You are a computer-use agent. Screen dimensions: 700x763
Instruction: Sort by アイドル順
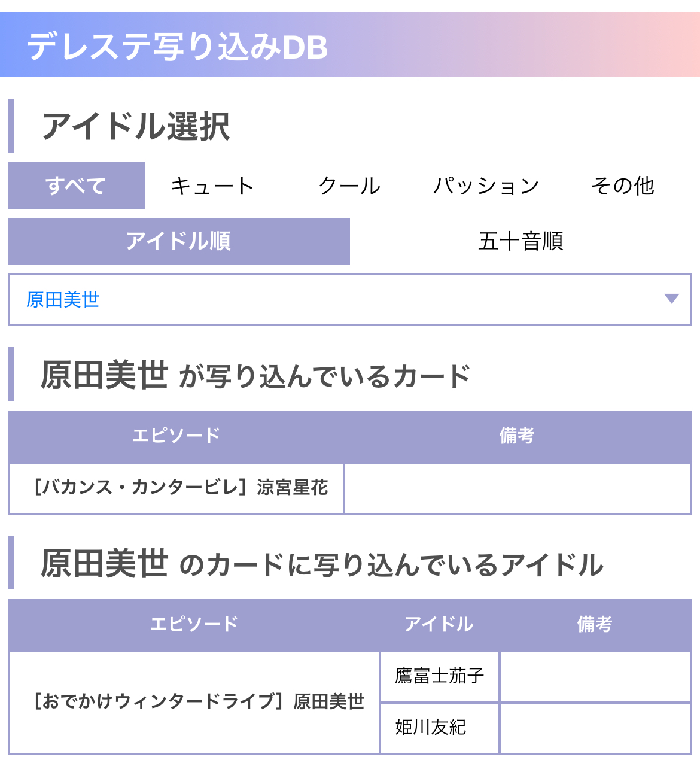point(179,241)
